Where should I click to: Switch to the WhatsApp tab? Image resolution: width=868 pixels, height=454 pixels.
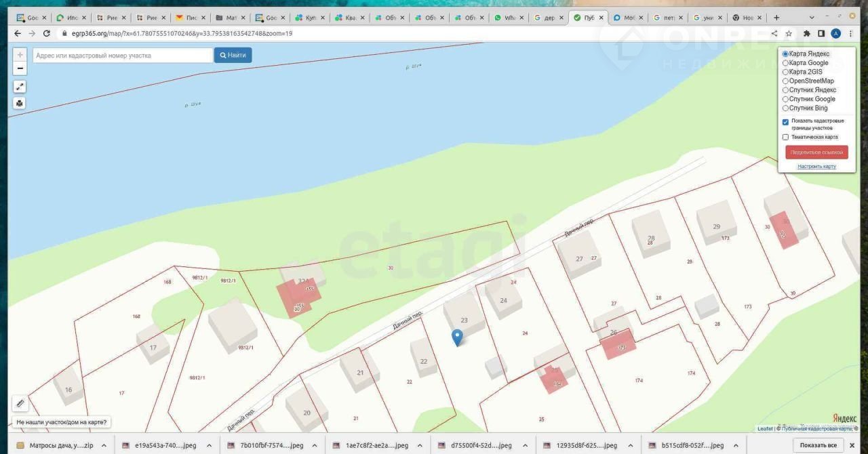pyautogui.click(x=507, y=18)
